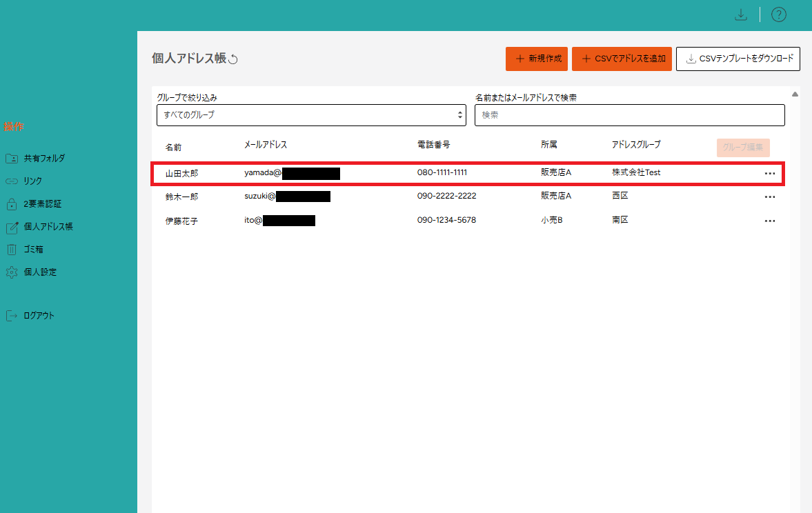Click the name 伊藤花子
Viewport: 812px width, 513px height.
coord(181,221)
